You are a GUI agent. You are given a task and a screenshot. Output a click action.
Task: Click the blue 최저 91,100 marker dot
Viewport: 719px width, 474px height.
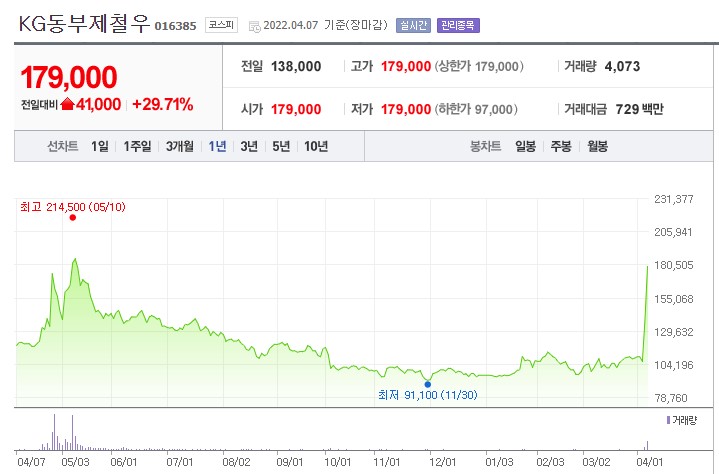pyautogui.click(x=428, y=384)
